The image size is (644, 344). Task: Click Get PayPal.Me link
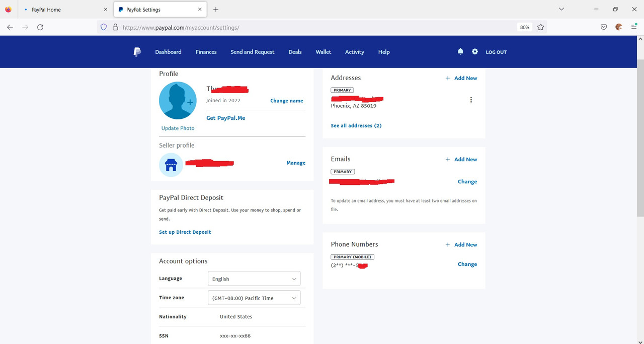[x=226, y=118]
